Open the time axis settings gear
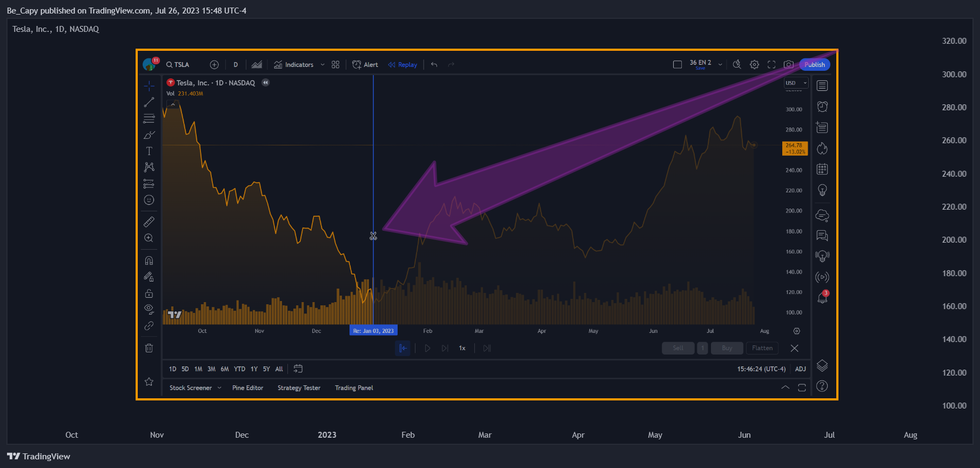 (x=796, y=331)
